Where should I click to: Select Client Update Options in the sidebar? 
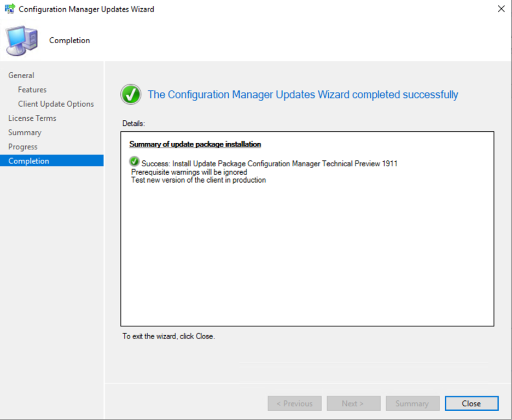pos(56,103)
